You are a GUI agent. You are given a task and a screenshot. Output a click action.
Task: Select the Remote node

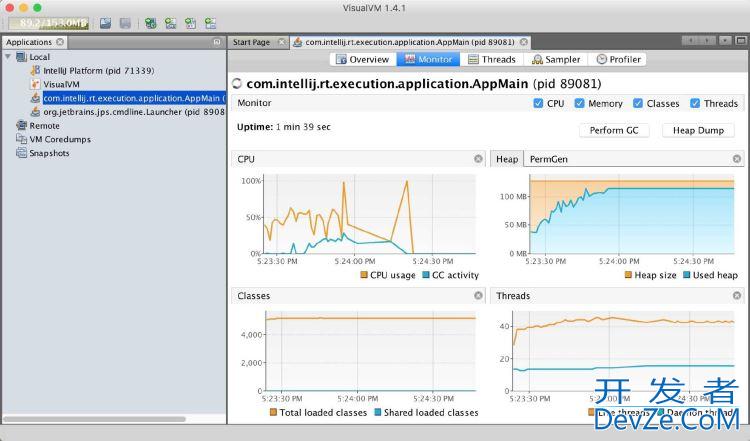point(44,126)
